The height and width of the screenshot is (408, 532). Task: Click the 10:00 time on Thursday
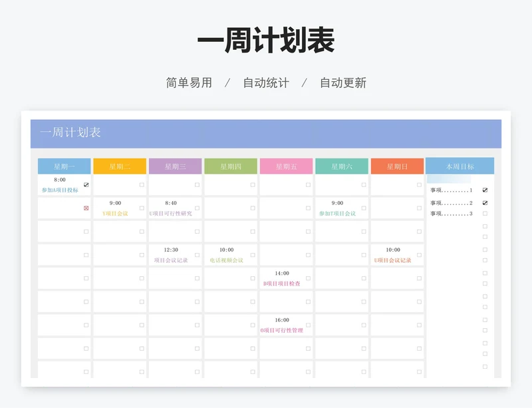pyautogui.click(x=226, y=250)
